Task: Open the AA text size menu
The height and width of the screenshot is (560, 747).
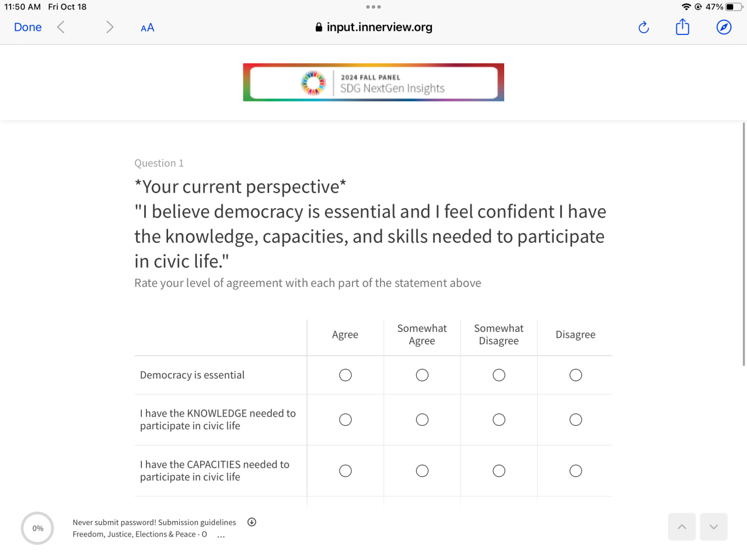Action: [148, 27]
